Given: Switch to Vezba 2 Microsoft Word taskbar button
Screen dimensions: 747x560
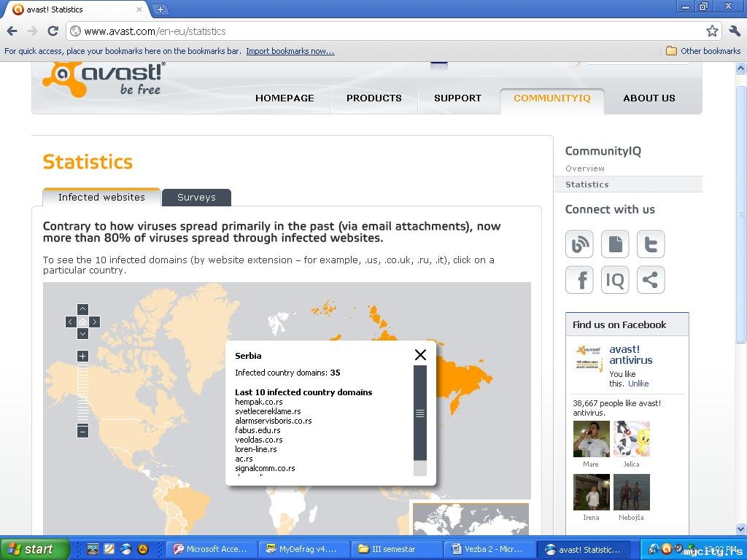Looking at the screenshot, I should (x=488, y=549).
